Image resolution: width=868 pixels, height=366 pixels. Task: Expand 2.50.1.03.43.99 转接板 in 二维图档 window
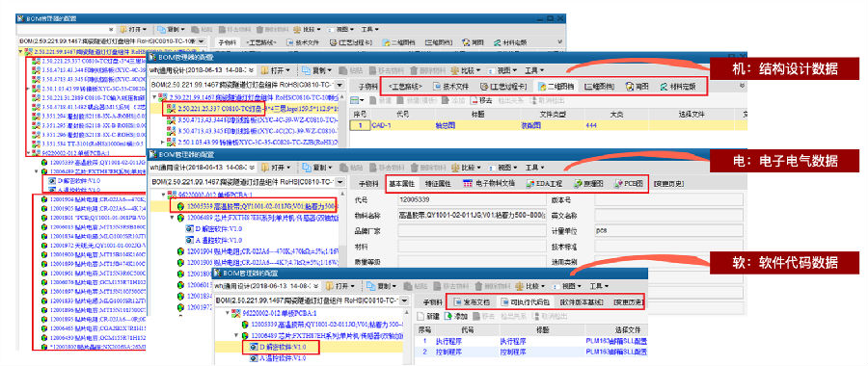(163, 143)
